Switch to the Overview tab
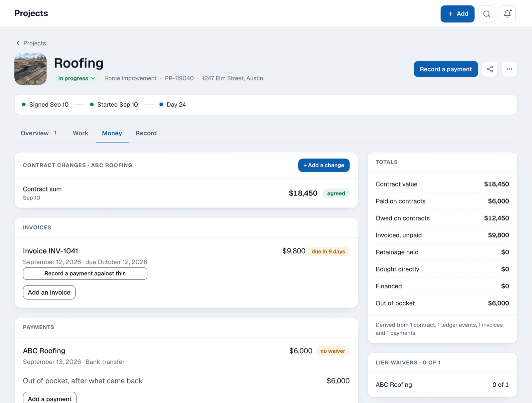The width and height of the screenshot is (532, 403). [x=39, y=133]
